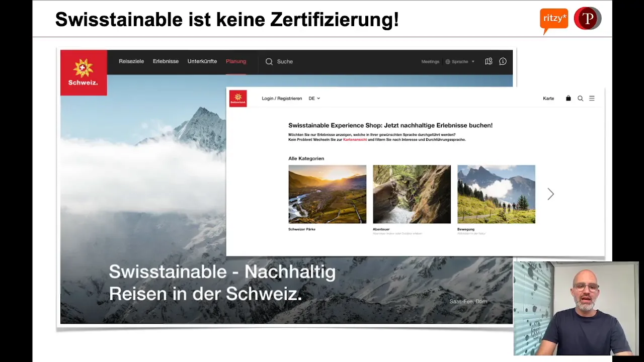Open the Sprache dropdown
The width and height of the screenshot is (644, 362).
tap(460, 61)
